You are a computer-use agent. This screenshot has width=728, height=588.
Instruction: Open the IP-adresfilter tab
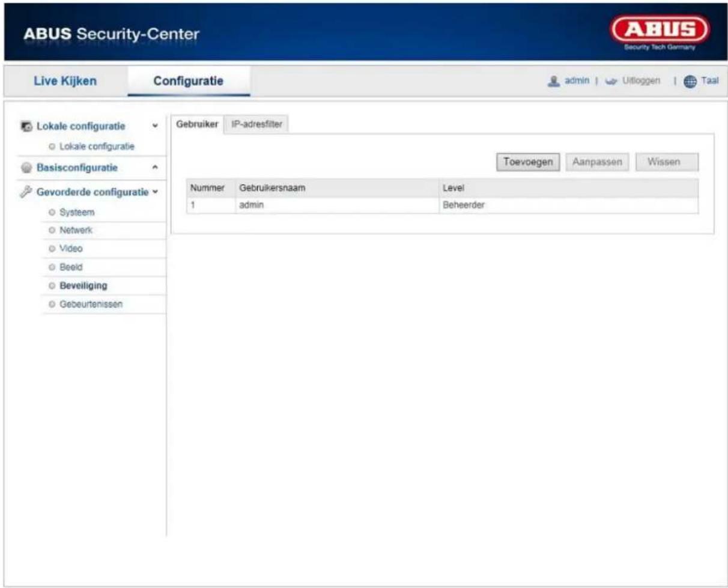click(x=257, y=124)
